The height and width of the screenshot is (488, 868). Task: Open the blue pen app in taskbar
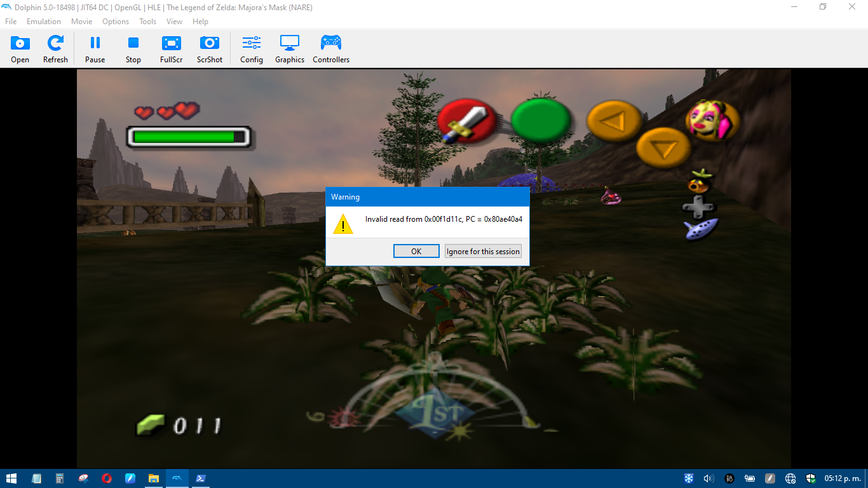pyautogui.click(x=130, y=478)
